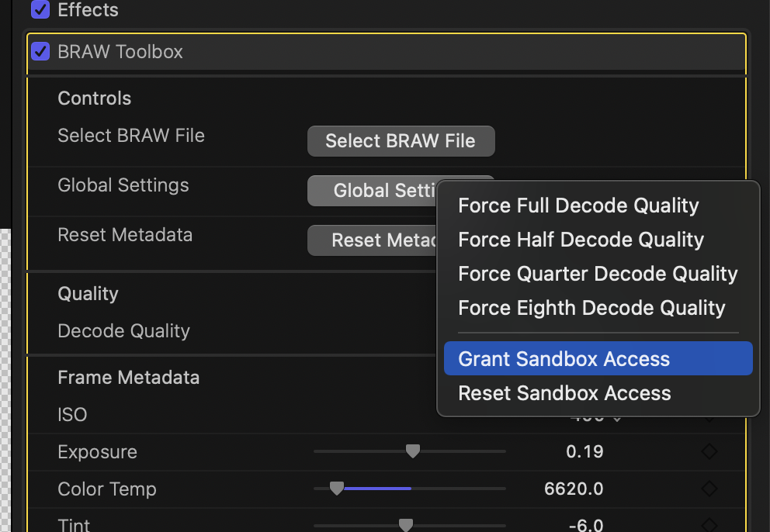Image resolution: width=770 pixels, height=532 pixels.
Task: Click the Exposure slider handle
Action: coord(413,451)
